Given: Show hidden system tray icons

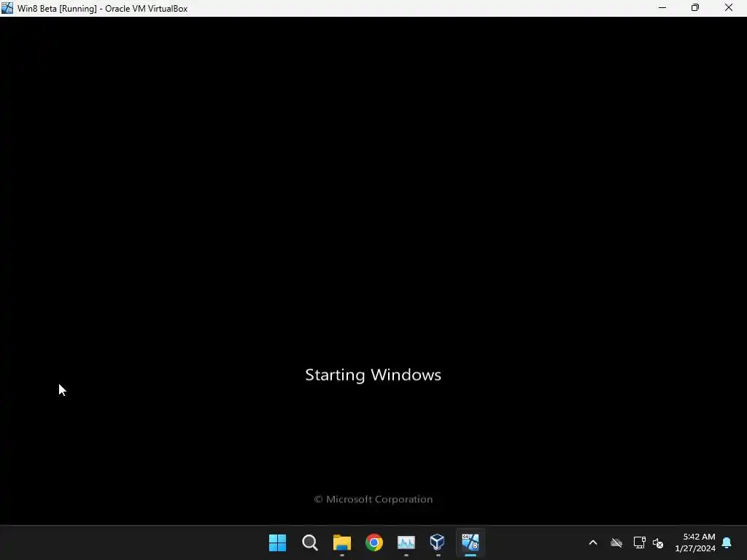Looking at the screenshot, I should coord(593,542).
